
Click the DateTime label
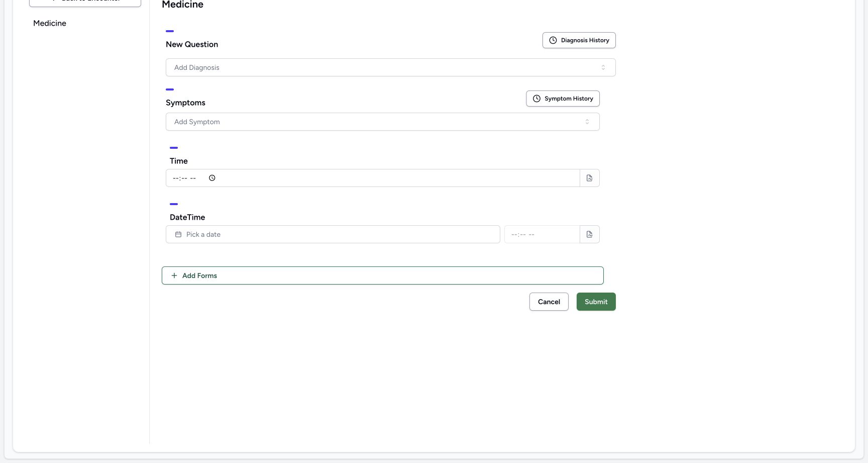coord(187,217)
